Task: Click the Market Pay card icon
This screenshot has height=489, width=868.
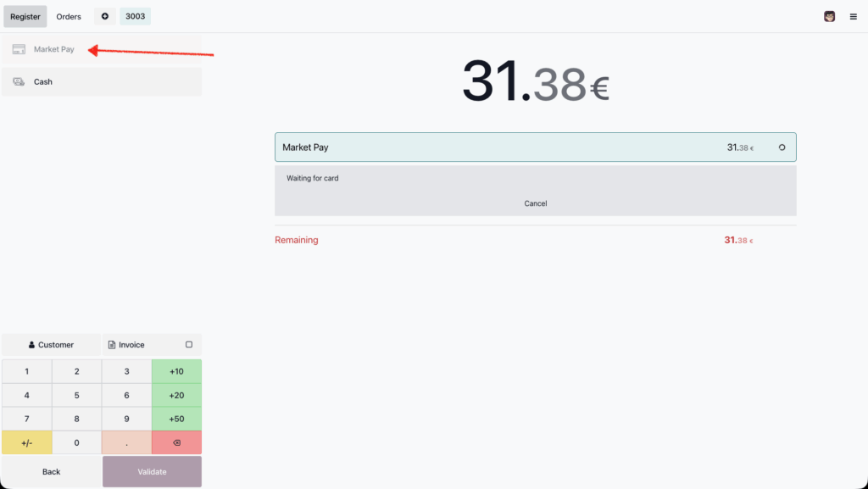Action: pos(19,49)
